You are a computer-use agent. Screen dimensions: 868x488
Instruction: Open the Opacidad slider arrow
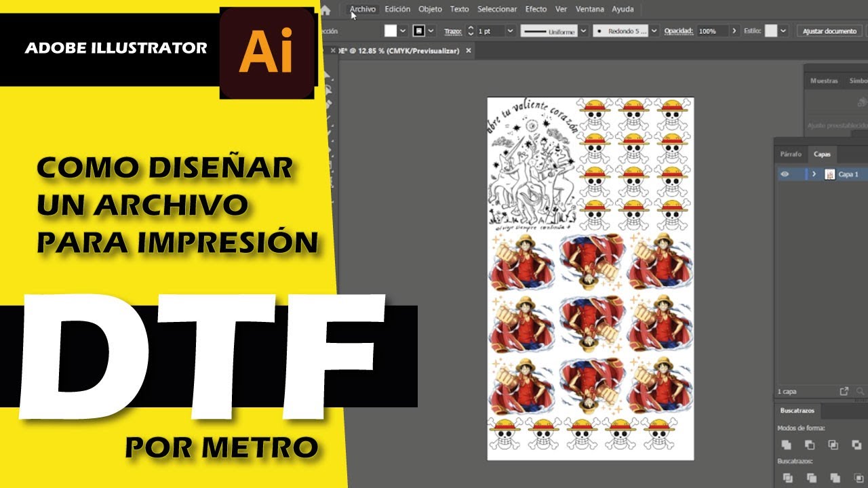pos(734,31)
